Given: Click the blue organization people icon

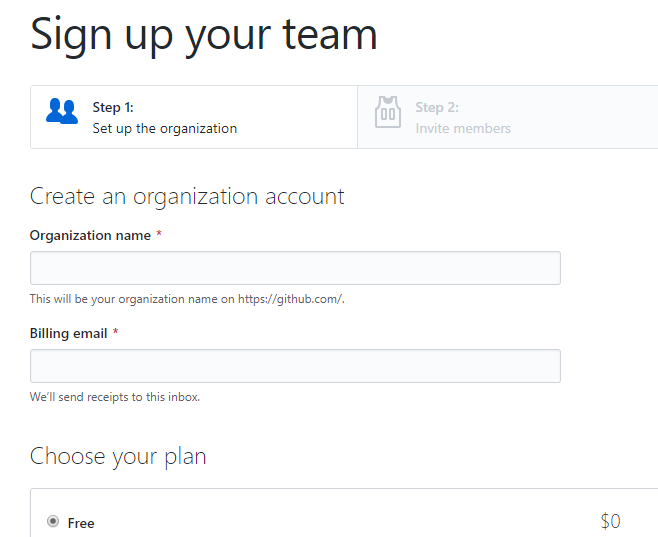Looking at the screenshot, I should tap(62, 111).
